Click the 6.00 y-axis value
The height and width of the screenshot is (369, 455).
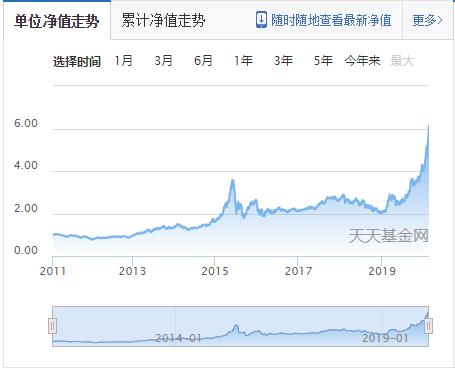tap(26, 123)
